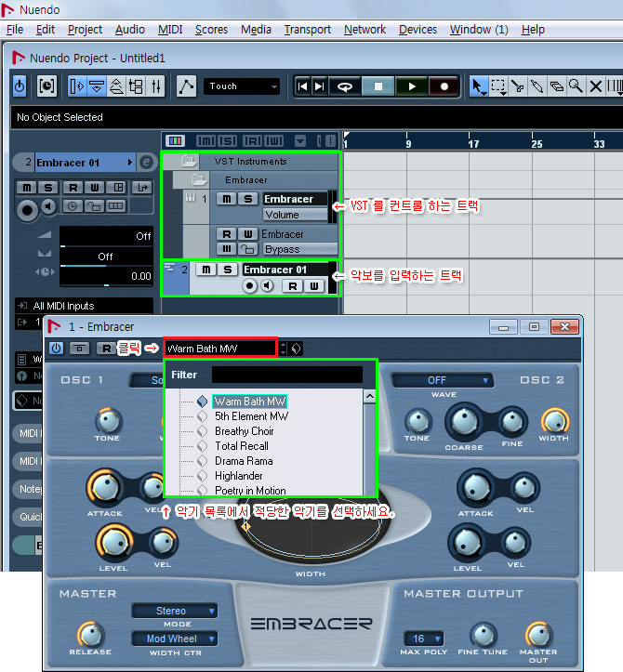Toggle the automation mode line icon
Screen dimensions: 623x672
coord(187,86)
